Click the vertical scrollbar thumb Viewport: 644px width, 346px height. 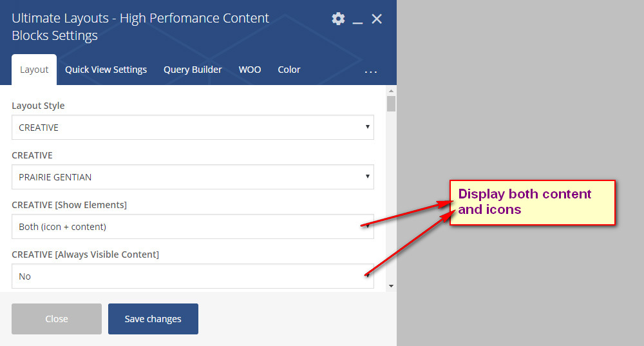pos(391,104)
